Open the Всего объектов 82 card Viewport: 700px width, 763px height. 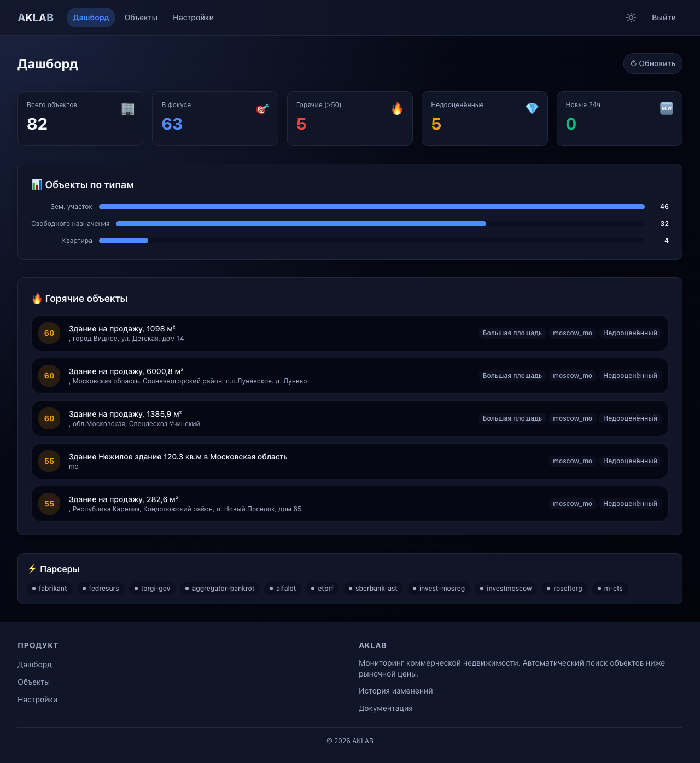80,119
